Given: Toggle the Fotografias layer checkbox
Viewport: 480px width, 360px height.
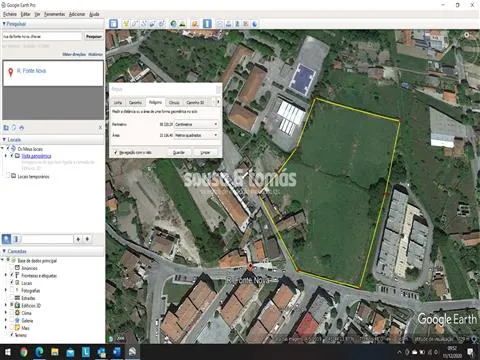Looking at the screenshot, I should coord(12,290).
